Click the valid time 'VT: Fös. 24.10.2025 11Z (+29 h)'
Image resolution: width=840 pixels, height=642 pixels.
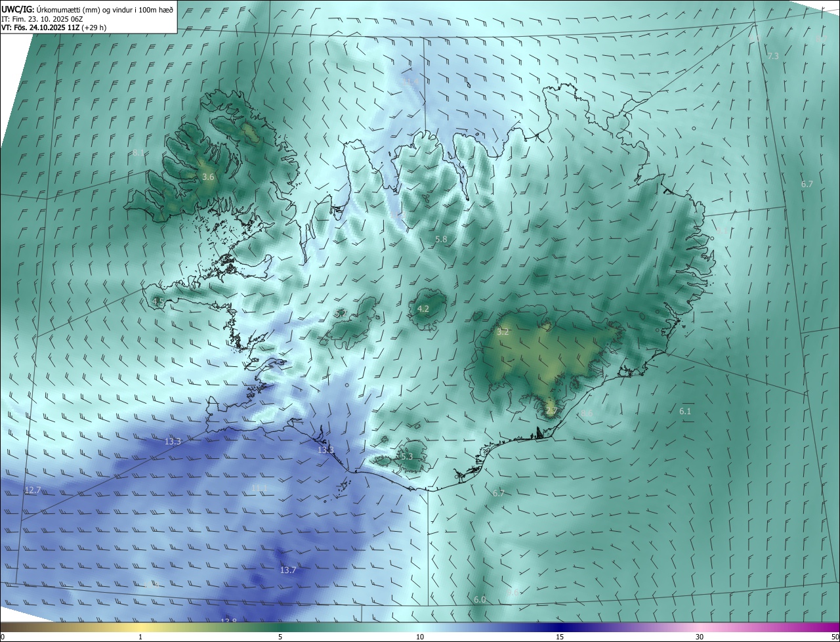[54, 28]
